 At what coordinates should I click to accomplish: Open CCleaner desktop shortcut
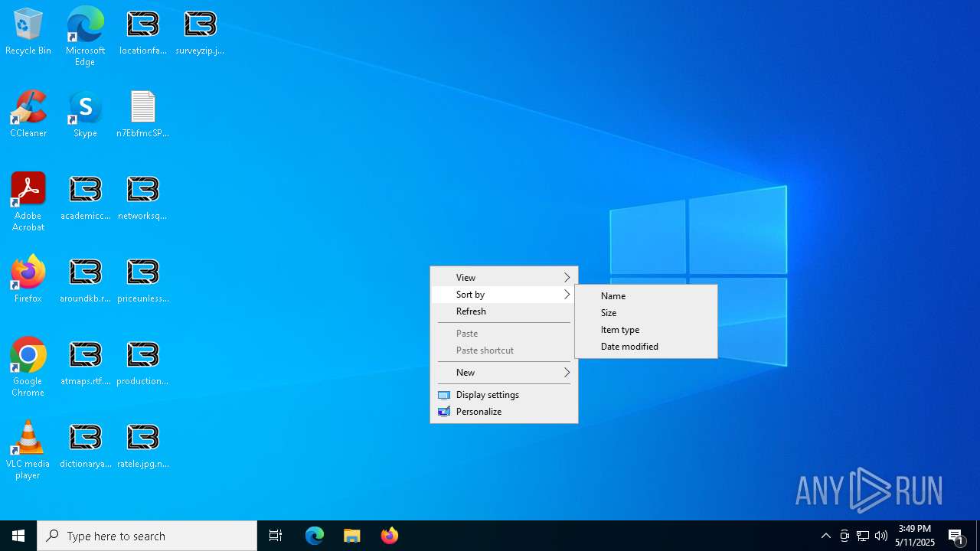pos(28,115)
